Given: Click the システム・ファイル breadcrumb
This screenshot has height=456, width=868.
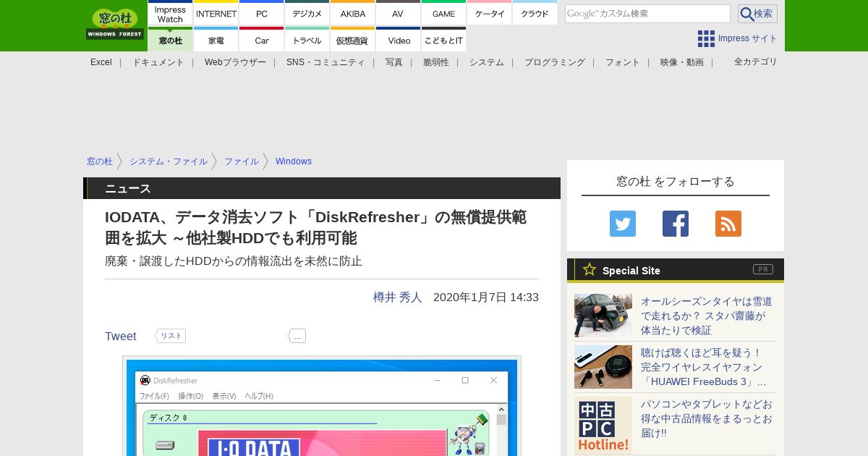Looking at the screenshot, I should click(x=169, y=161).
